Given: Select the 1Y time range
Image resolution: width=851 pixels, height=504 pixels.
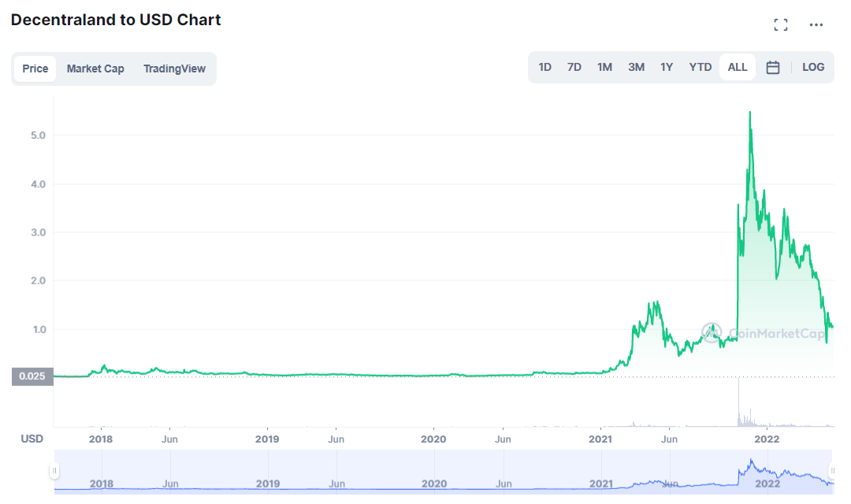Looking at the screenshot, I should pos(667,67).
